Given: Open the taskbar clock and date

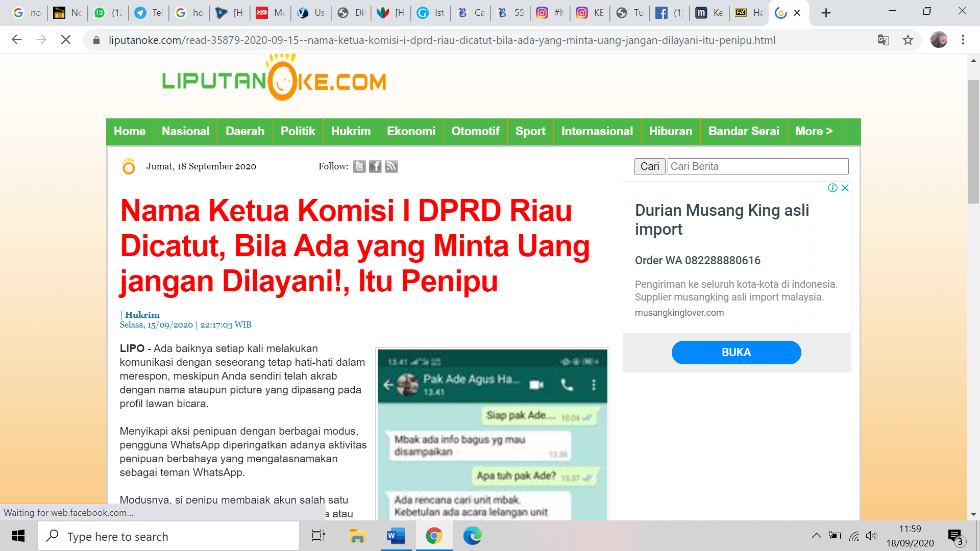Looking at the screenshot, I should (910, 536).
